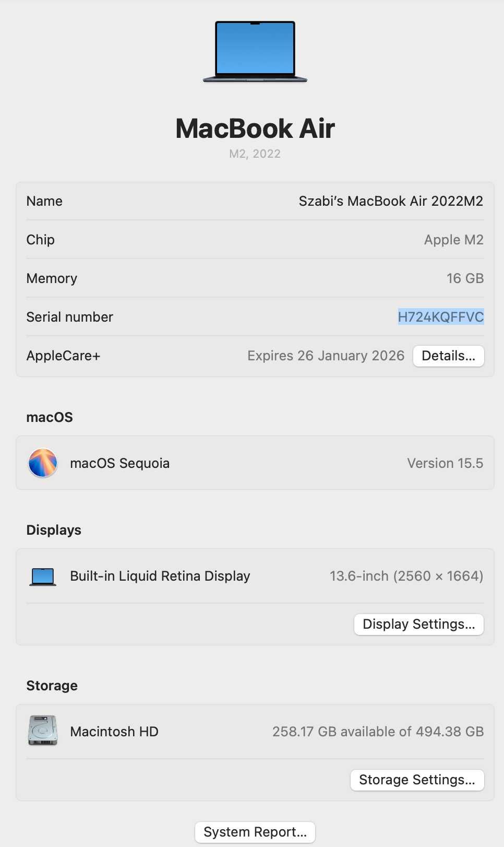This screenshot has height=847, width=504.
Task: Open AppleCare+ Details
Action: [449, 356]
